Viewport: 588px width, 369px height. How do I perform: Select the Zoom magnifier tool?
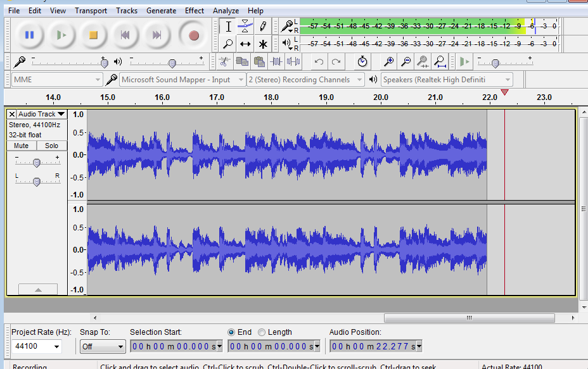228,44
